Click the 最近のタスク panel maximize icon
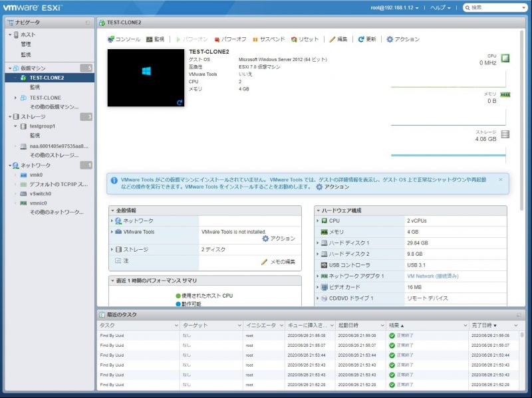 coord(519,315)
